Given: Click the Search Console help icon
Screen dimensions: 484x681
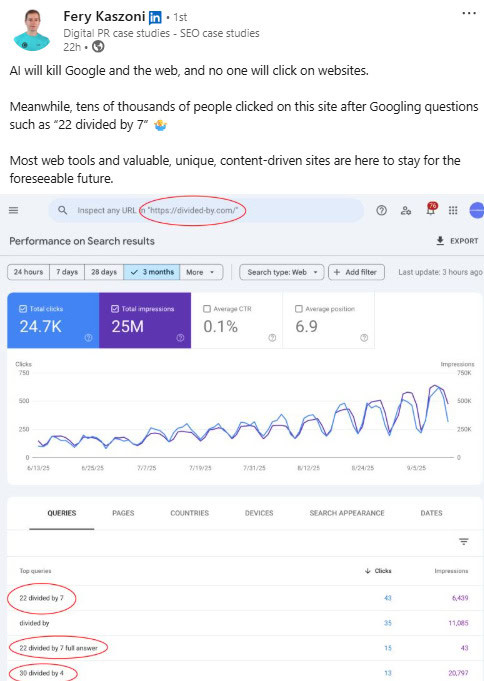Looking at the screenshot, I should (381, 211).
